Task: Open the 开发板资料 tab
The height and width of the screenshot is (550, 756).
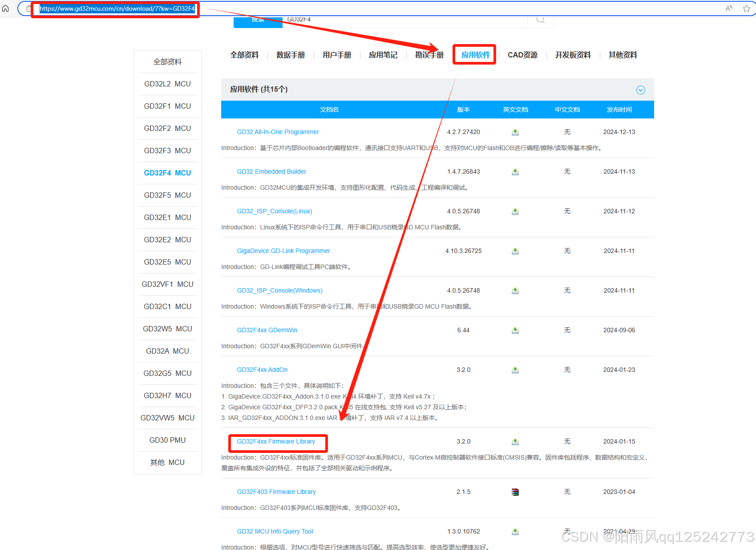Action: click(x=573, y=55)
